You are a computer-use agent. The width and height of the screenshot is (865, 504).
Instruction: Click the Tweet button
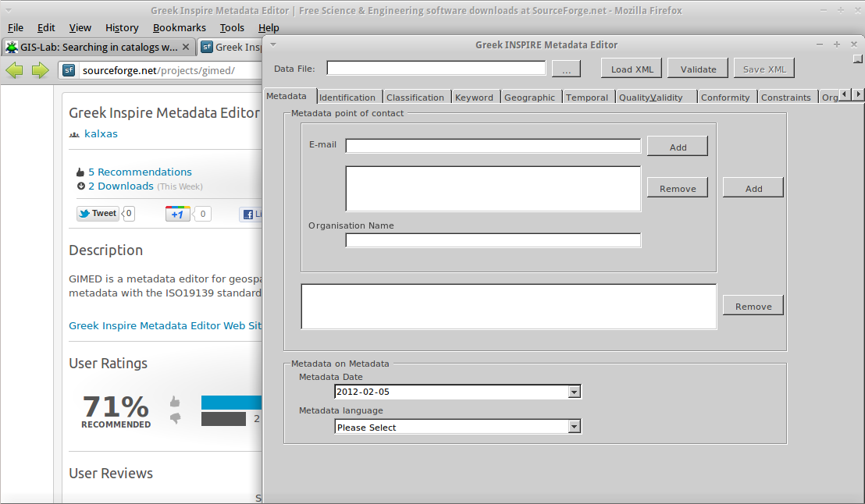[x=98, y=214]
